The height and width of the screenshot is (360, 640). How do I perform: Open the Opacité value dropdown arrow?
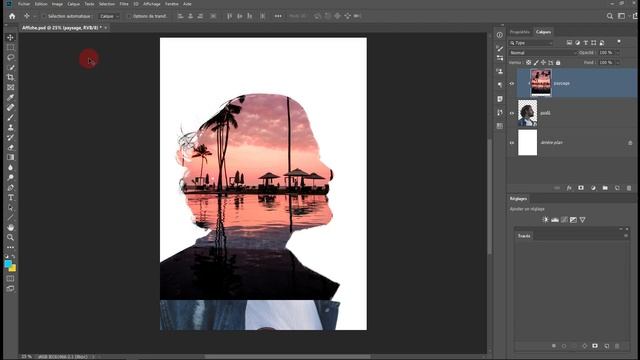coord(617,53)
